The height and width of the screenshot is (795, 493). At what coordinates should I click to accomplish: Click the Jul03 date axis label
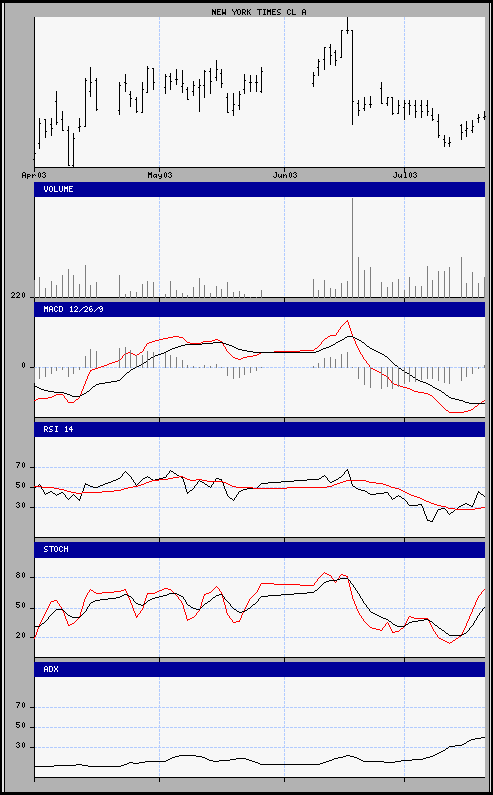pyautogui.click(x=404, y=175)
